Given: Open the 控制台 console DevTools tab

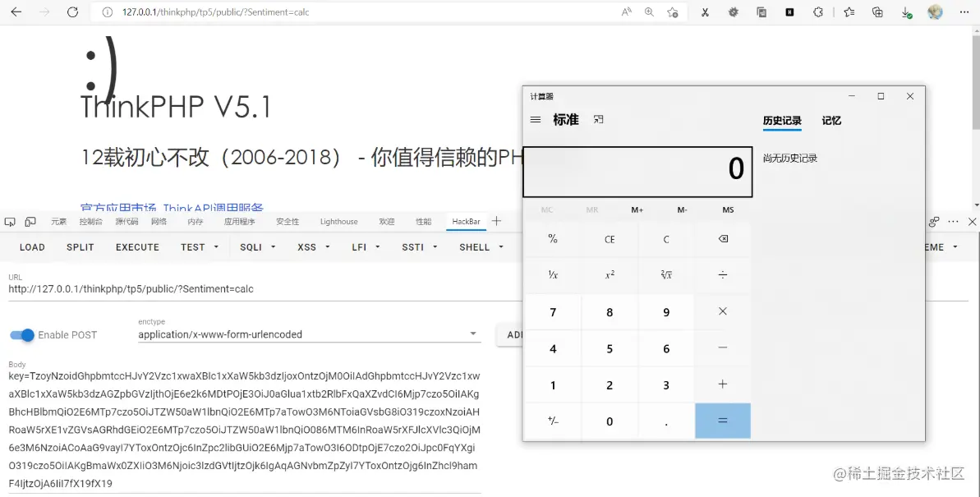Looking at the screenshot, I should [90, 221].
